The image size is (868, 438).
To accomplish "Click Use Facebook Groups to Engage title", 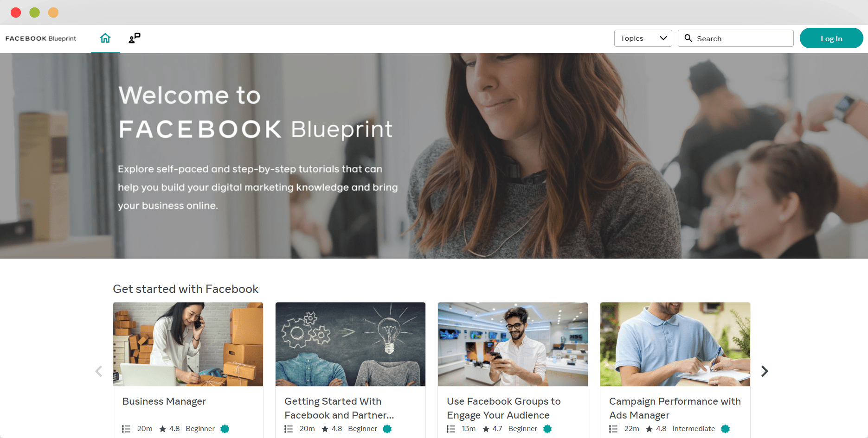I will tap(504, 408).
